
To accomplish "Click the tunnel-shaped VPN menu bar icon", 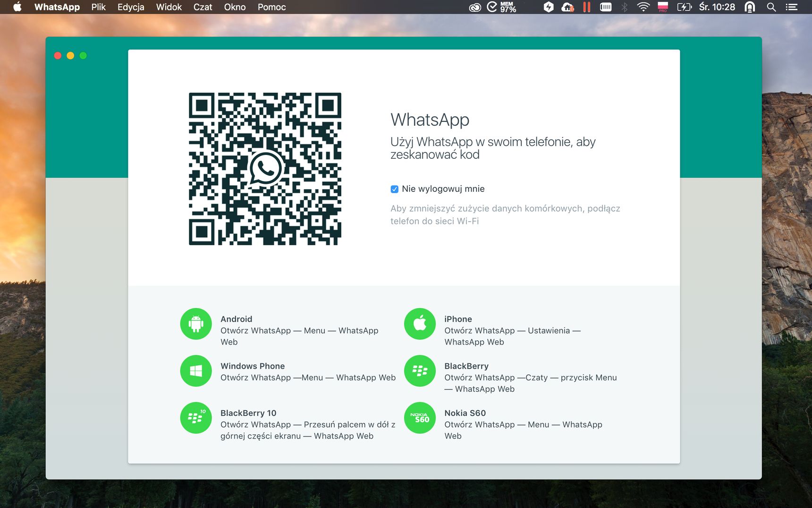I will (750, 7).
